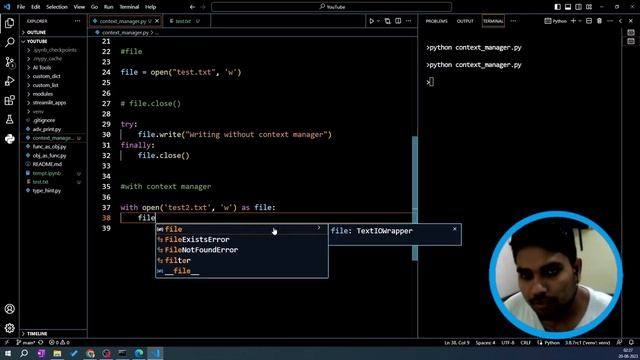Click the chevron left of the panel close button

[620, 21]
